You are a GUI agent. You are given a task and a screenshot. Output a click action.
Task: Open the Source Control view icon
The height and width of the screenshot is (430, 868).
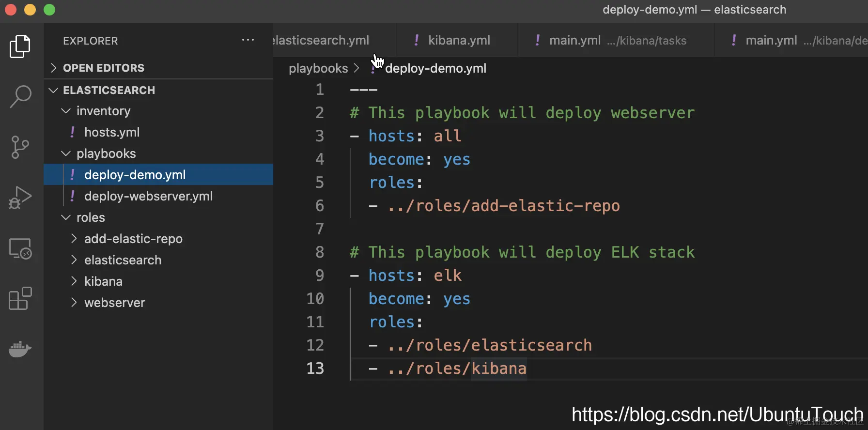tap(20, 147)
